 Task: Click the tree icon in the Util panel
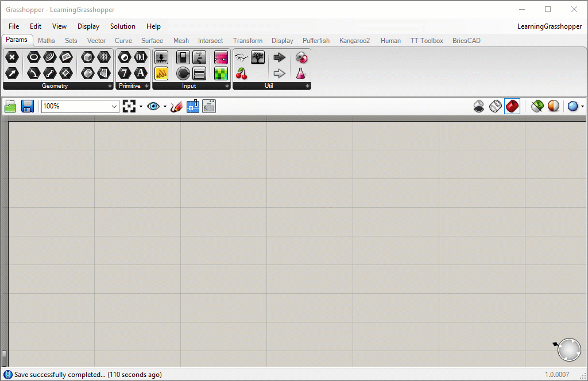point(257,57)
